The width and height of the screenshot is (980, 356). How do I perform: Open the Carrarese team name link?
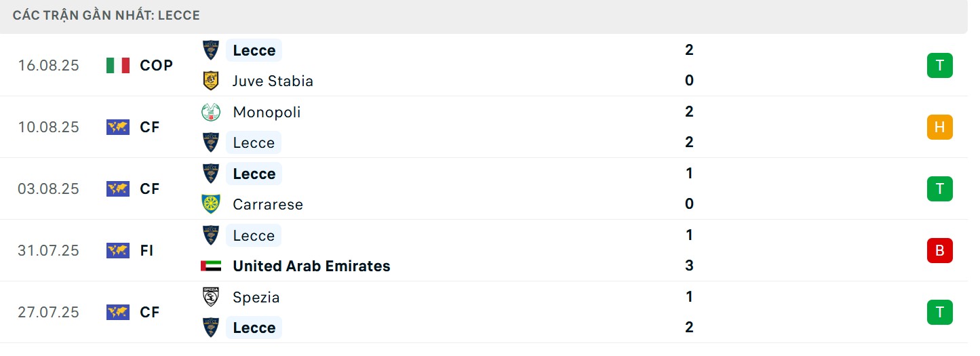268,204
